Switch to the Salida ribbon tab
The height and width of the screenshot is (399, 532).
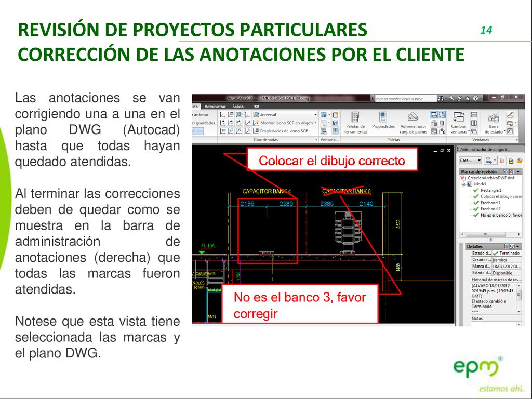[x=238, y=106]
